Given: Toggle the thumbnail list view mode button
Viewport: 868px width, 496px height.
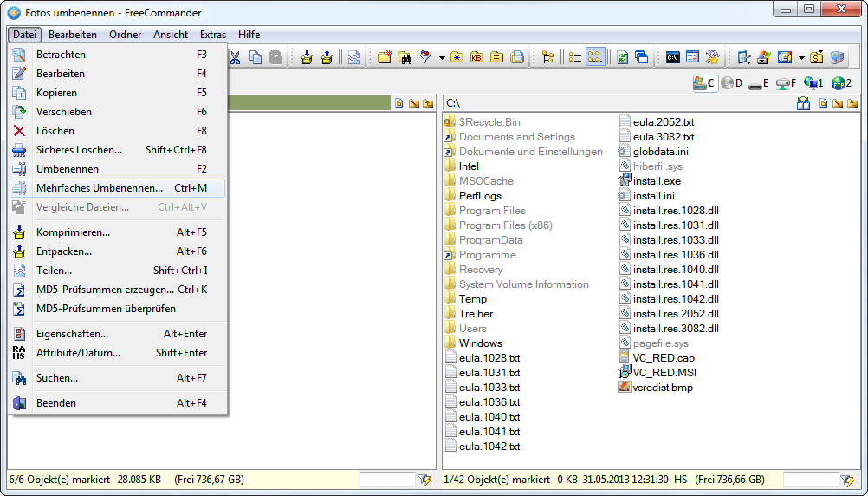Looking at the screenshot, I should pyautogui.click(x=595, y=57).
